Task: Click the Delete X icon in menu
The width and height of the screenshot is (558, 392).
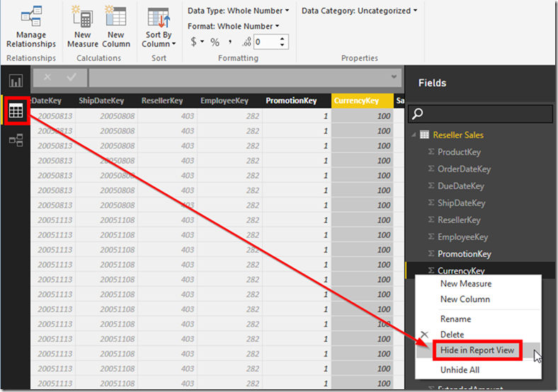Action: (x=424, y=335)
